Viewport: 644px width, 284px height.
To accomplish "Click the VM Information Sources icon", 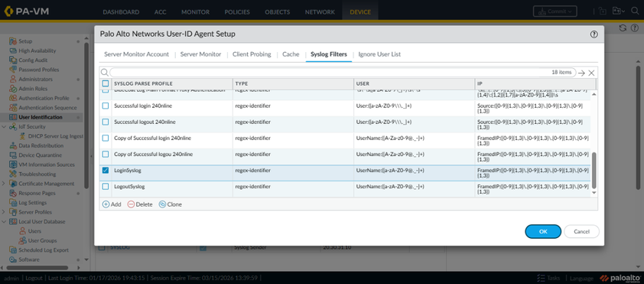I will click(14, 165).
